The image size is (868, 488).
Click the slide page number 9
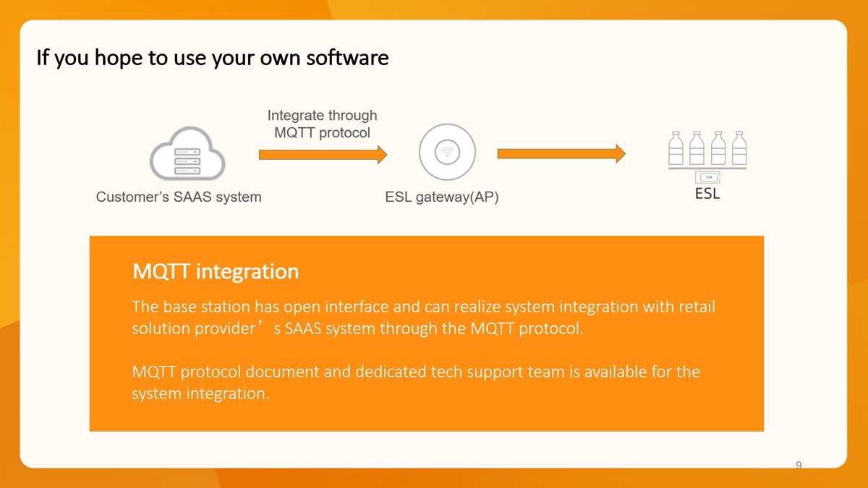coord(799,465)
